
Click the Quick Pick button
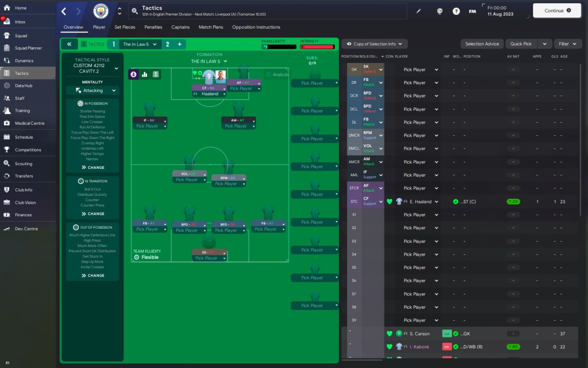[x=521, y=44]
